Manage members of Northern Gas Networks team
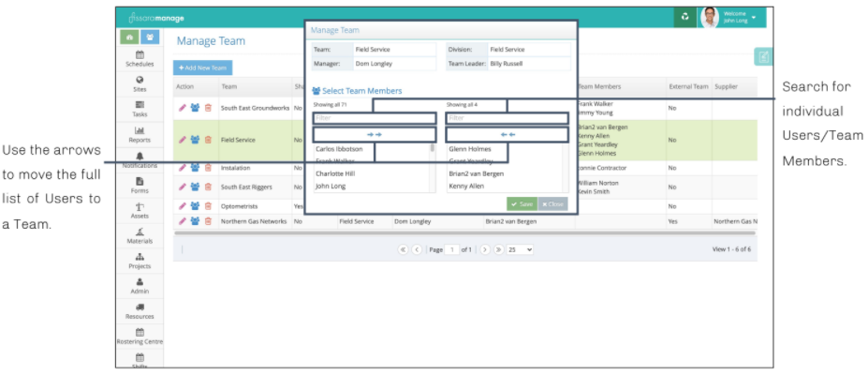This screenshot has height=375, width=868. point(195,221)
